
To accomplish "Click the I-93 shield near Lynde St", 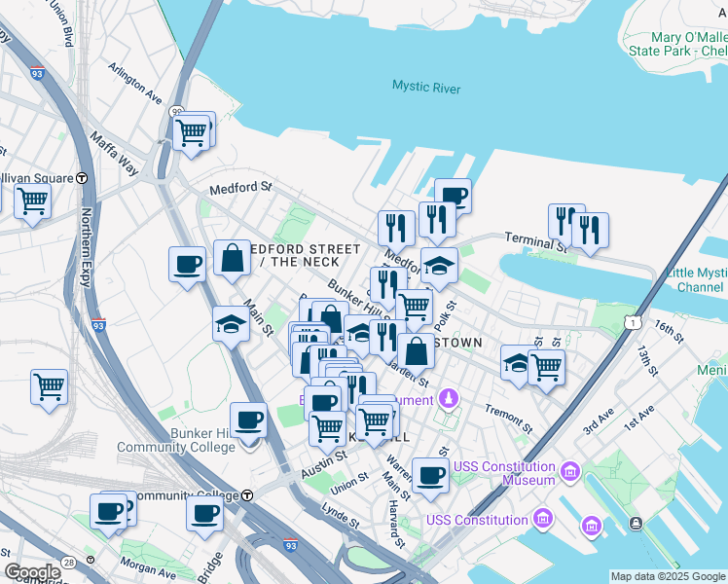I will (291, 545).
